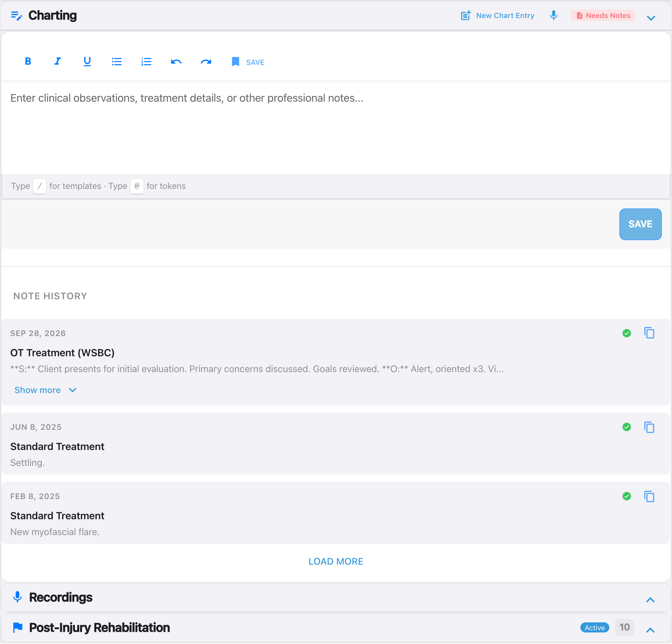Image resolution: width=672 pixels, height=644 pixels.
Task: Create a New Chart Entry
Action: pos(498,16)
